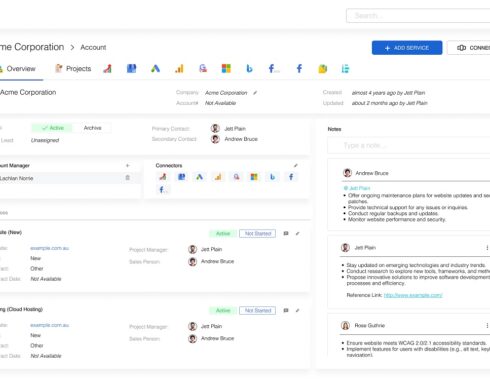490x385 pixels.
Task: Click Project Manager Jett Plain under Website (New)
Action: pyautogui.click(x=211, y=249)
